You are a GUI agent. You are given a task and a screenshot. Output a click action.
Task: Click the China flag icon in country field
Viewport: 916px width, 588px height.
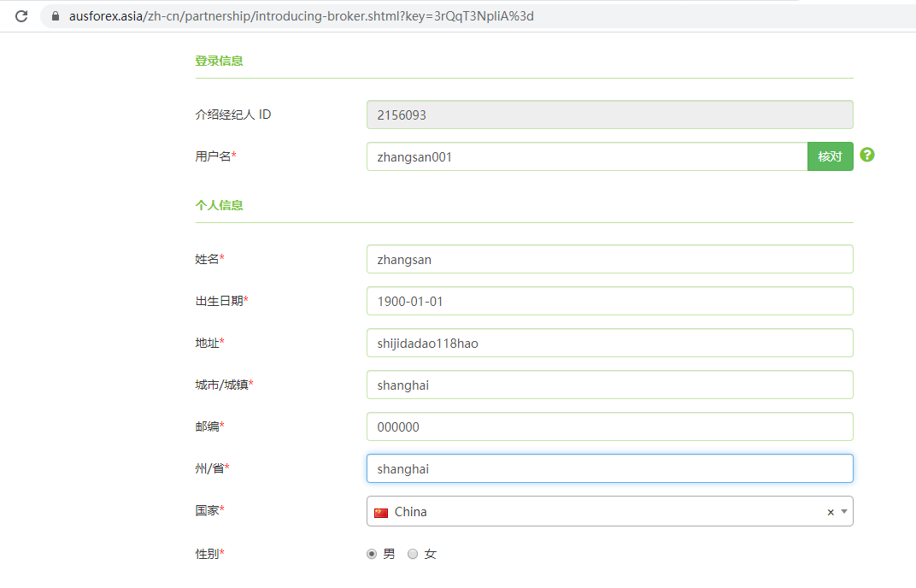pyautogui.click(x=381, y=512)
